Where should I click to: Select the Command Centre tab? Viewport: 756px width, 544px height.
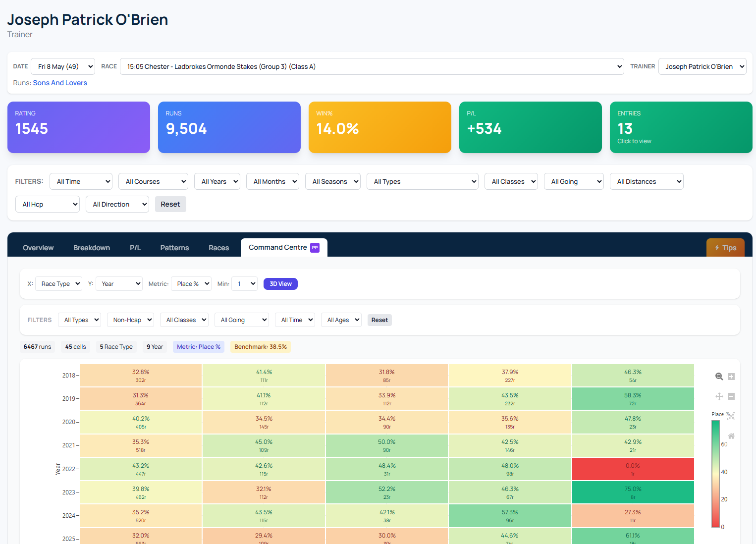click(x=284, y=248)
